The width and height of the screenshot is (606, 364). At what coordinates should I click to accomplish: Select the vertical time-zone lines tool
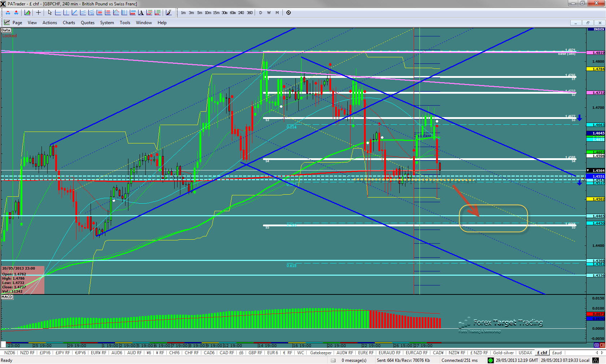[124, 13]
